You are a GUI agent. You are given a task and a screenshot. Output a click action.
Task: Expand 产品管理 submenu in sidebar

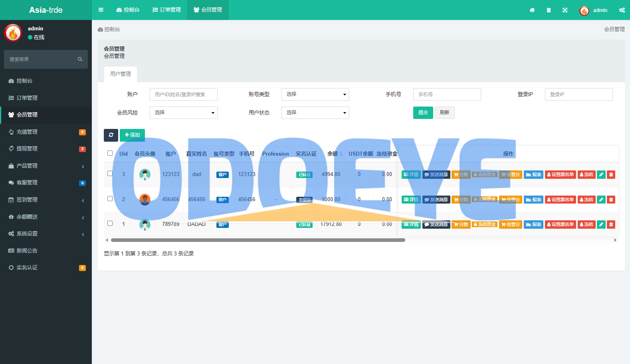(46, 166)
